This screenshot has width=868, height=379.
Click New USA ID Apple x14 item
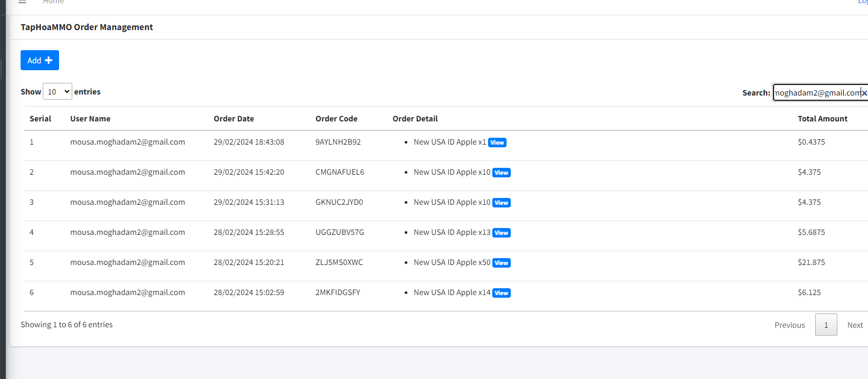point(452,292)
